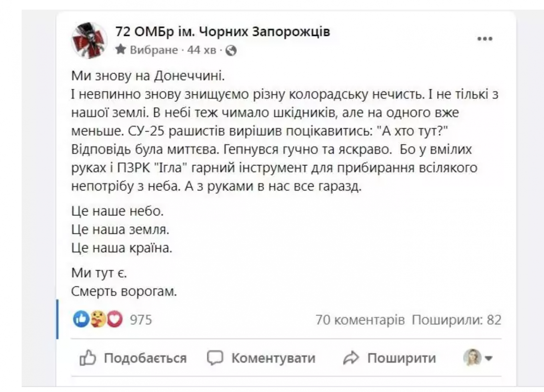544x392 pixels.
Task: Open the 72 ОМБр ім. Чорних Запорожців page
Action: (x=222, y=31)
